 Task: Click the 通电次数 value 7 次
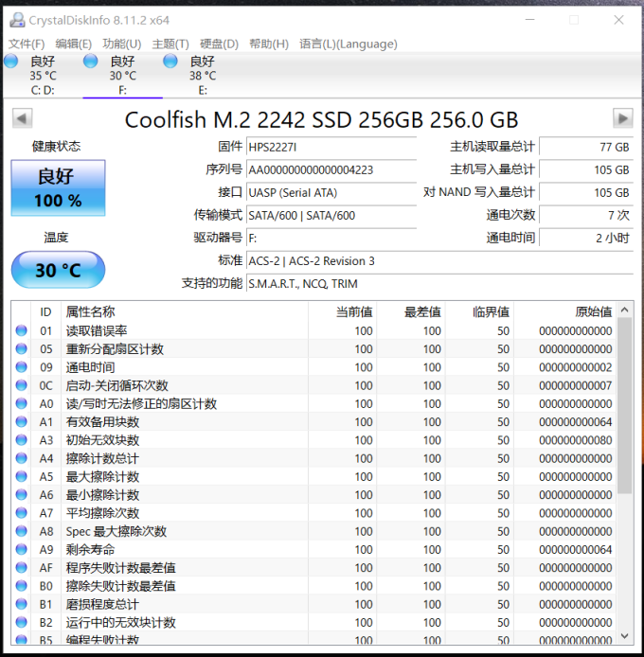(x=585, y=215)
